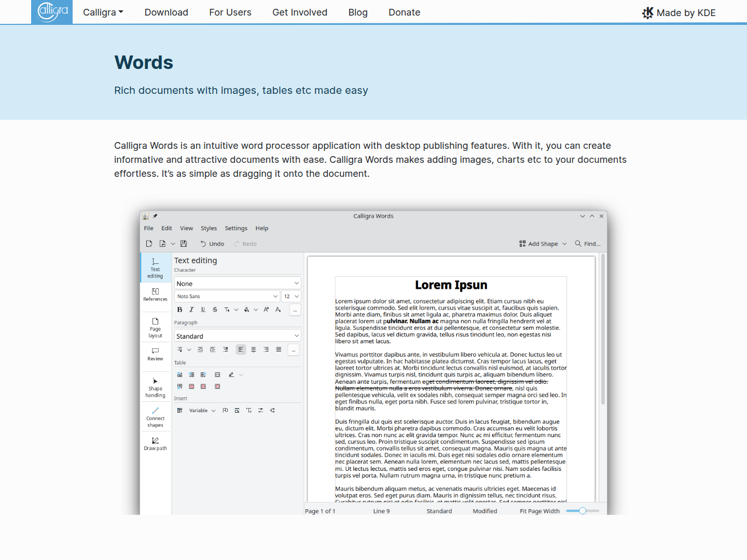
Task: Toggle Subscript formatting
Action: click(278, 310)
